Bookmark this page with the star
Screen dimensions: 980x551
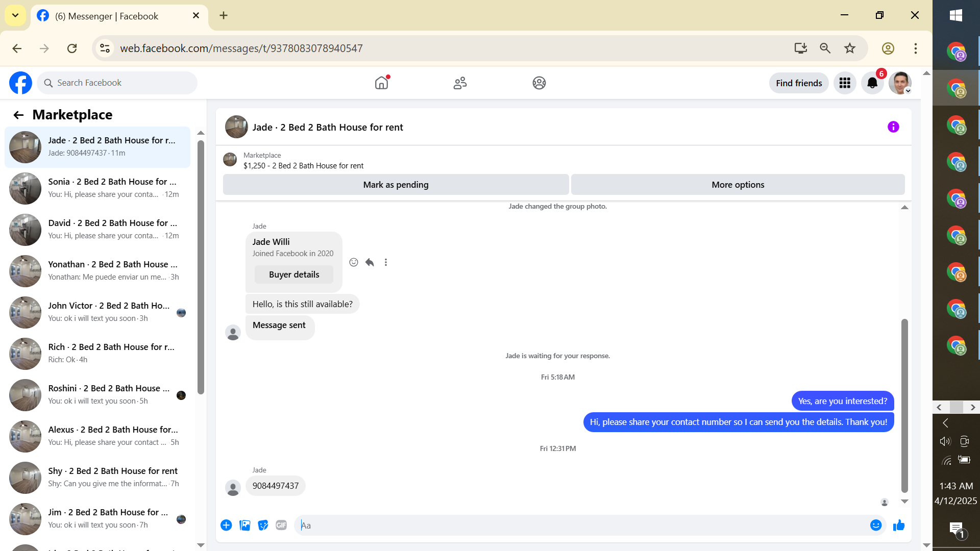tap(849, 48)
